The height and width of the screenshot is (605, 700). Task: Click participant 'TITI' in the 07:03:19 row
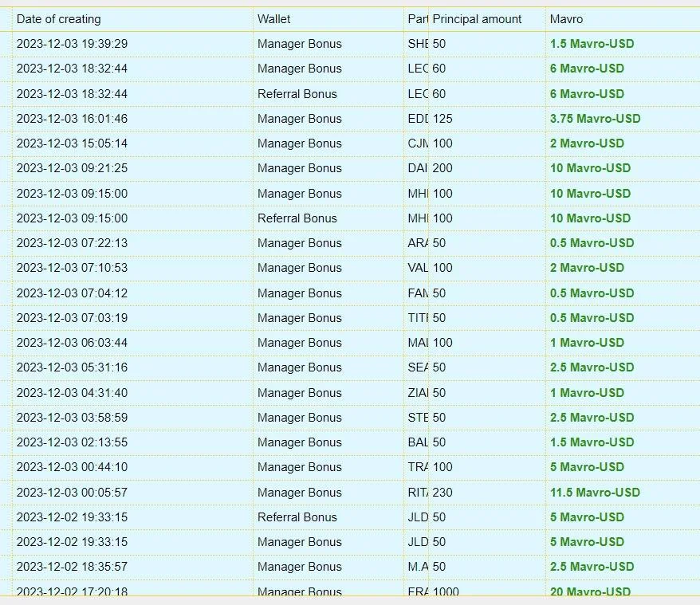[418, 318]
